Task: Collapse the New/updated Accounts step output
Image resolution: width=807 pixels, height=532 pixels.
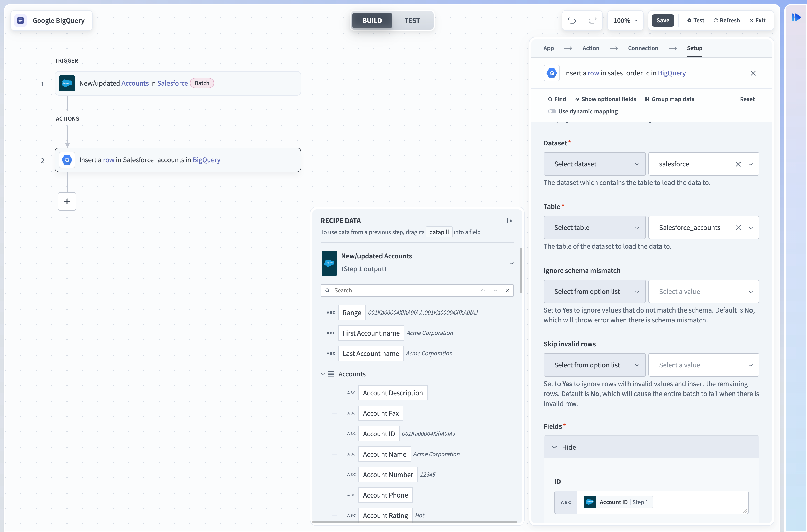Action: point(511,263)
